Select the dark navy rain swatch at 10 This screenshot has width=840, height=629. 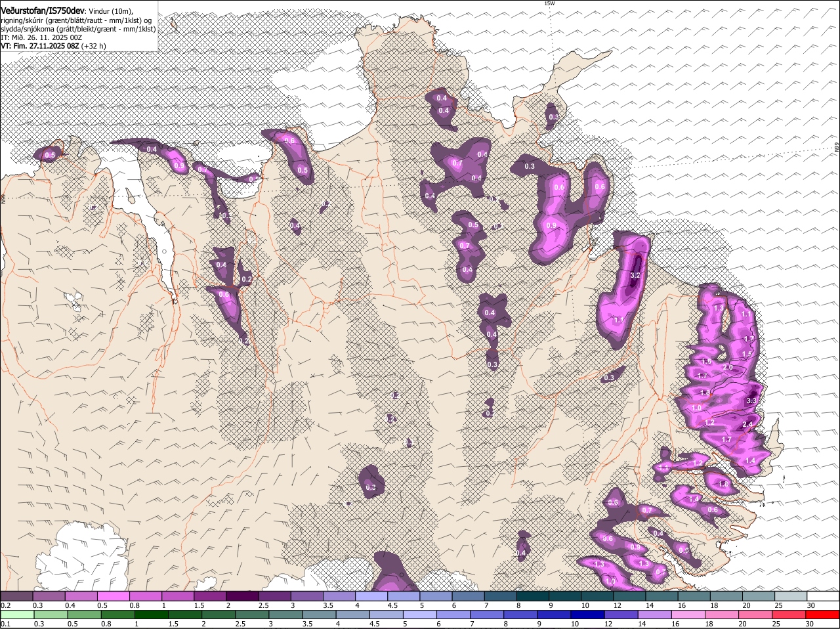(588, 615)
